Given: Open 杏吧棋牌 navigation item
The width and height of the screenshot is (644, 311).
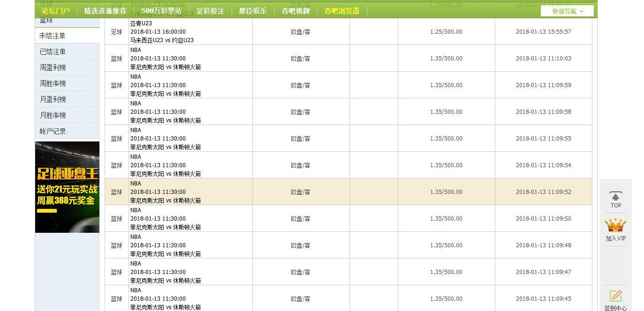Looking at the screenshot, I should [x=295, y=11].
